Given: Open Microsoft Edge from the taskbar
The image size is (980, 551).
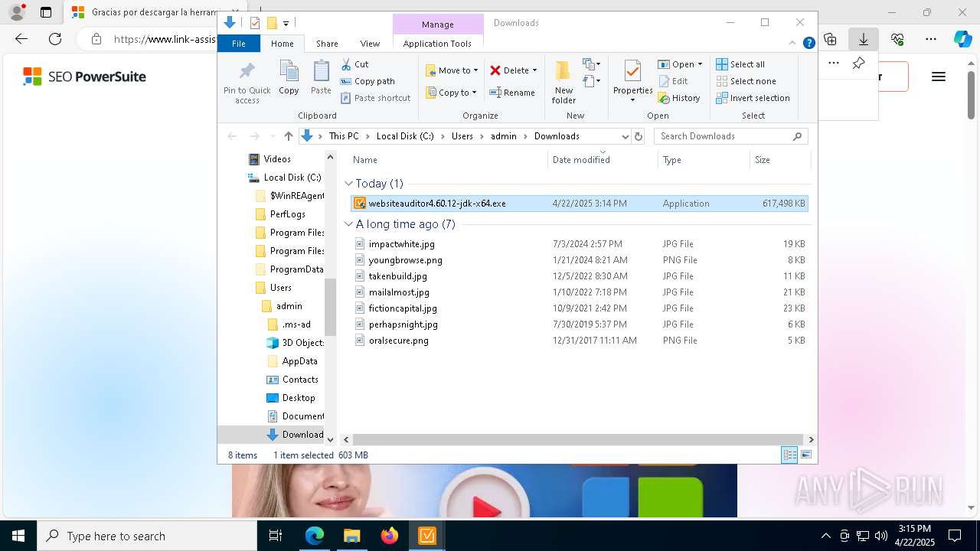Looking at the screenshot, I should click(315, 536).
